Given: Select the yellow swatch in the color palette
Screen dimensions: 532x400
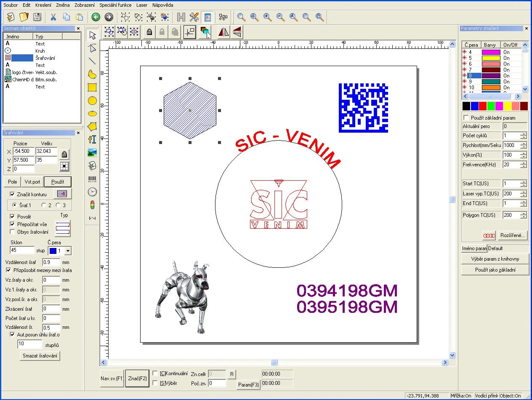Looking at the screenshot, I should click(x=507, y=106).
